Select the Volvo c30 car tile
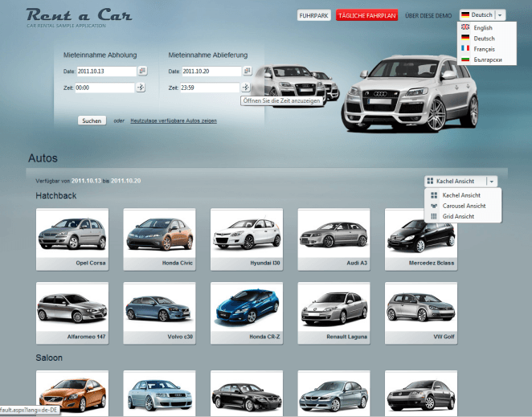The image size is (532, 417). (x=159, y=313)
